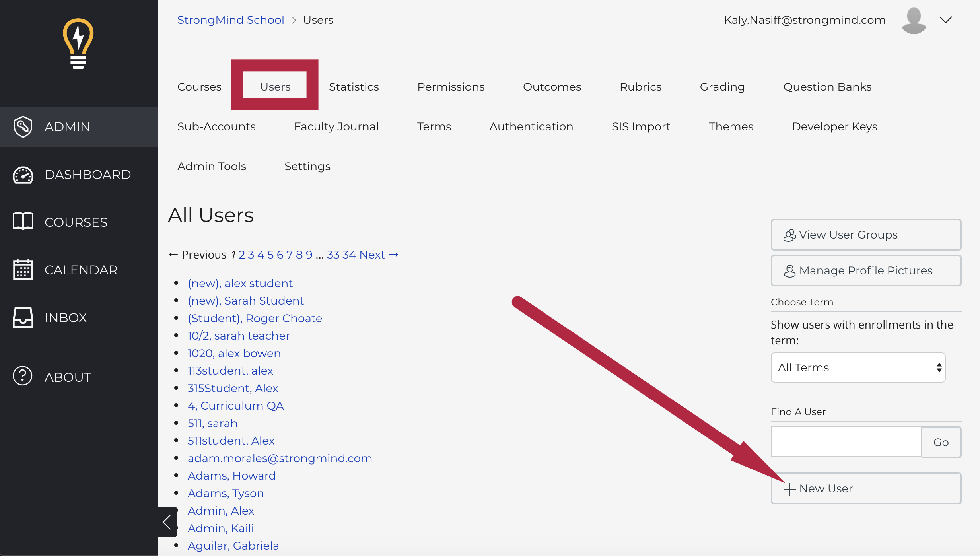This screenshot has width=980, height=556.
Task: Open the Question Banks tab
Action: point(828,87)
